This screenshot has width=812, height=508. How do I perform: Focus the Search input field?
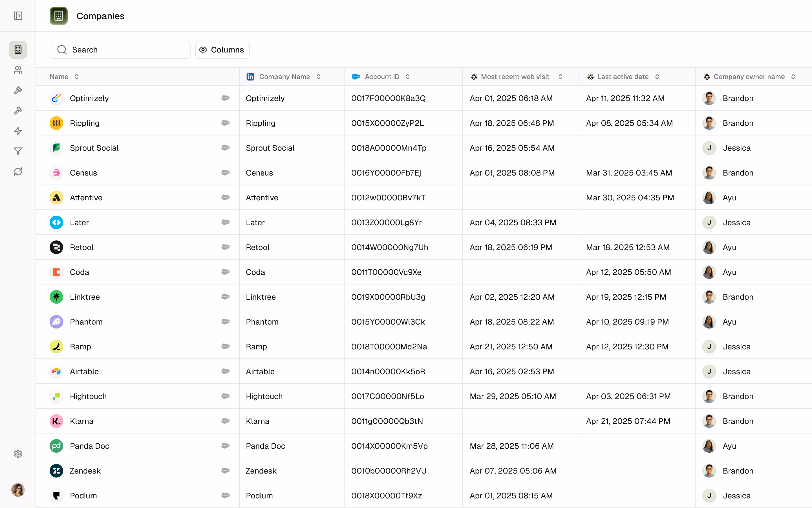click(x=120, y=50)
